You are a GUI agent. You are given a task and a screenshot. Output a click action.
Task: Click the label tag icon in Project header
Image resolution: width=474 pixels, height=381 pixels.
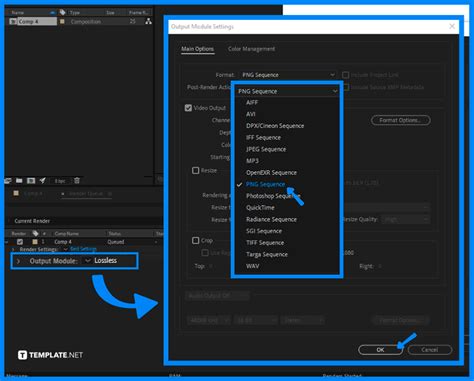(62, 12)
